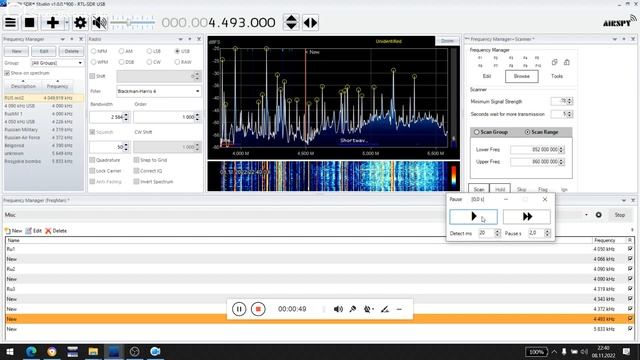Screen dimensions: 640x360
Task: Click Delete button in Frequency Manager
Action: [71, 51]
